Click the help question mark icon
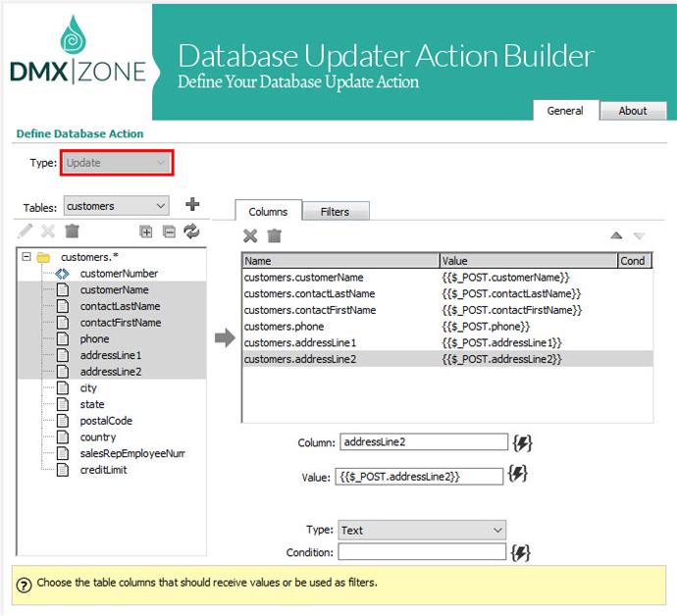Viewport: 677px width, 616px height. point(24,586)
